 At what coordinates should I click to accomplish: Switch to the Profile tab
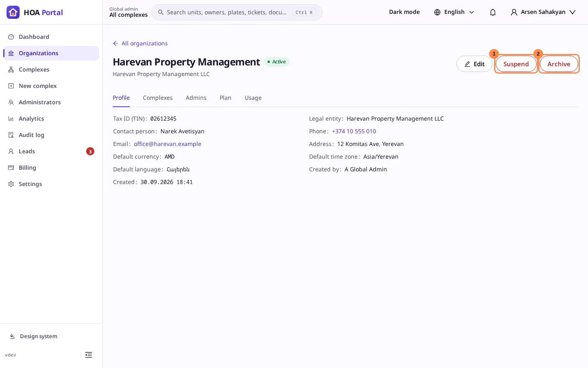tap(121, 98)
